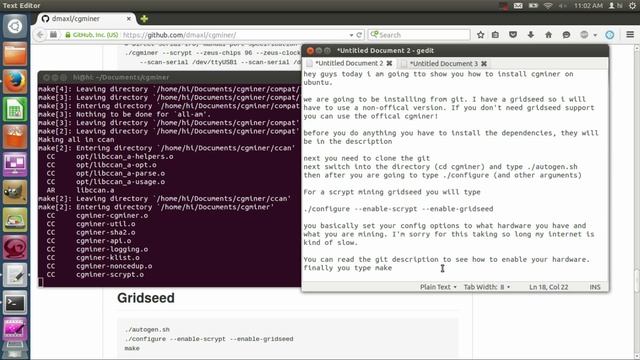Open the battery indicator menu

533,5
